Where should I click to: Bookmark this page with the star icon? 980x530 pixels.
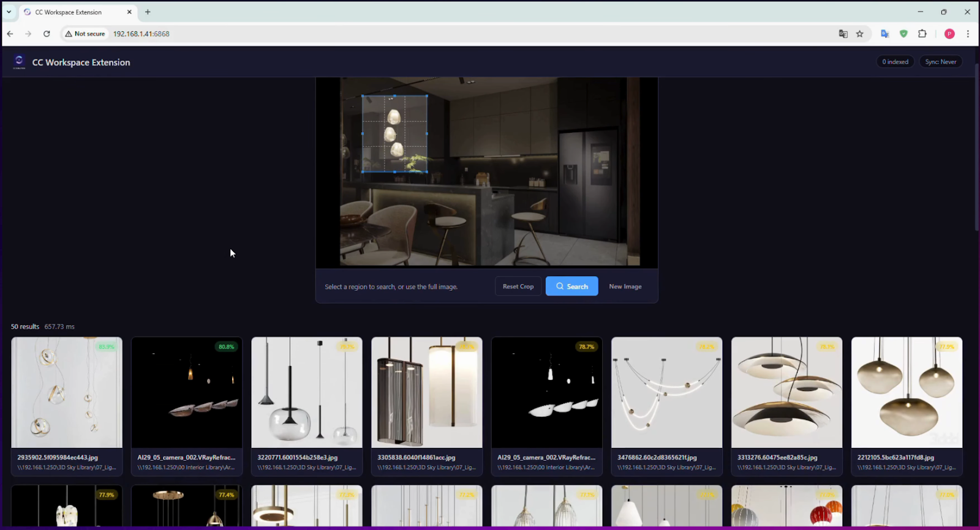click(860, 34)
